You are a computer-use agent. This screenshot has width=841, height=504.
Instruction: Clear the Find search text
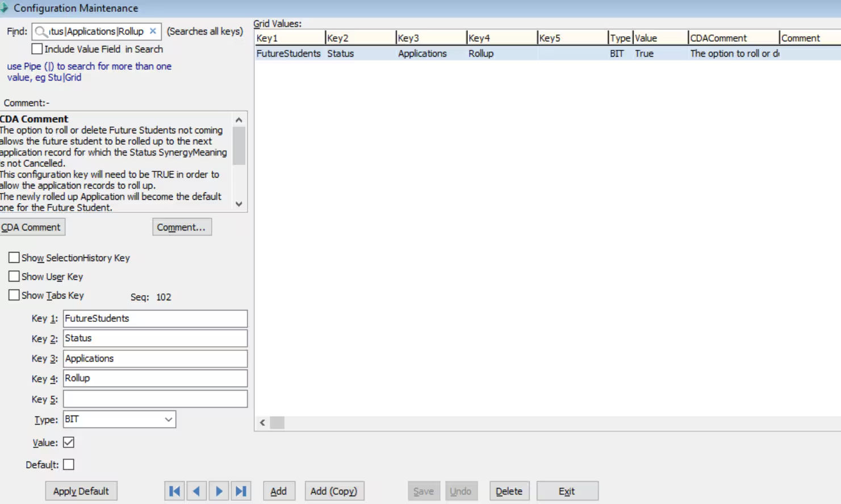click(x=153, y=31)
